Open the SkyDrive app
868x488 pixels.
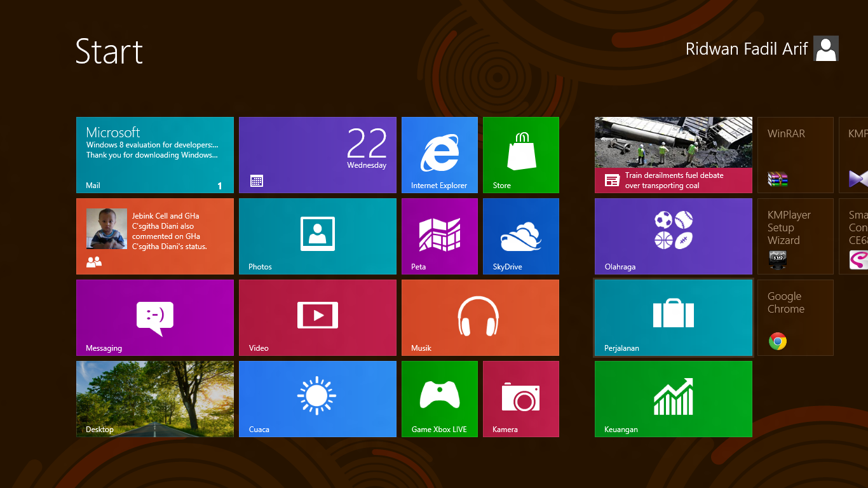pos(520,236)
